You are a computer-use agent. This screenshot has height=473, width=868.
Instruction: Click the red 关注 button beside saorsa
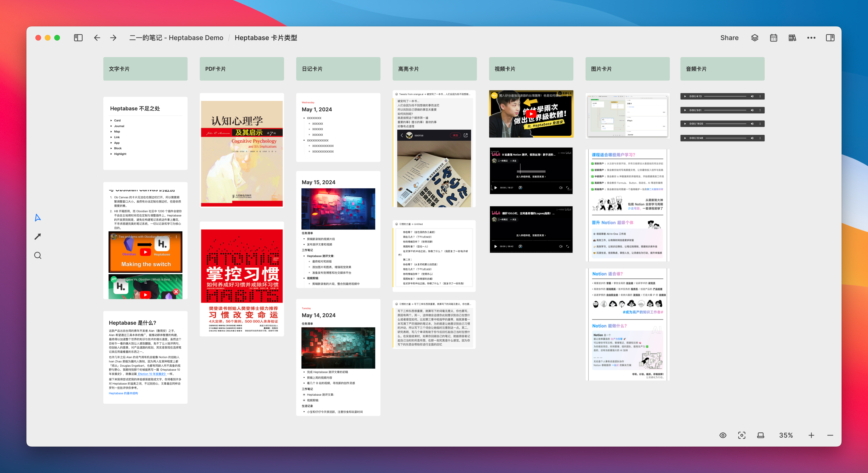pos(455,135)
